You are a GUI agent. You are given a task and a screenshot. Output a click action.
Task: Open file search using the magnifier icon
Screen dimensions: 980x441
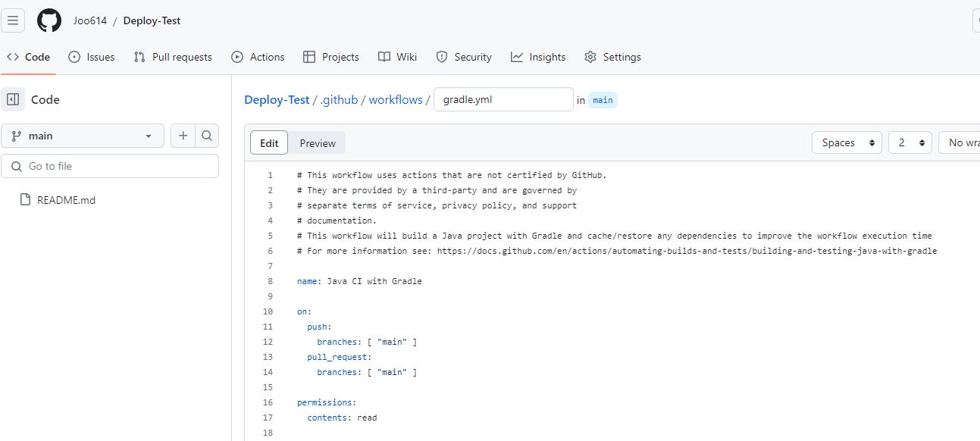tap(207, 136)
